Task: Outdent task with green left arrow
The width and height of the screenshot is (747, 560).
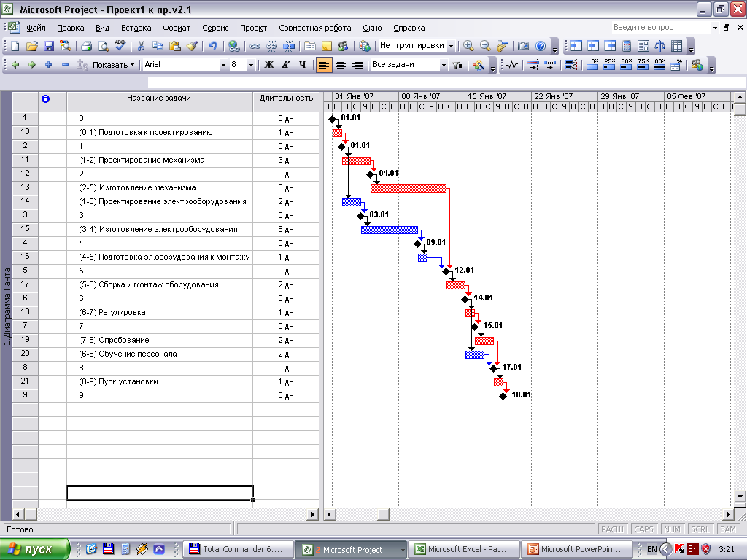Action: (15, 64)
